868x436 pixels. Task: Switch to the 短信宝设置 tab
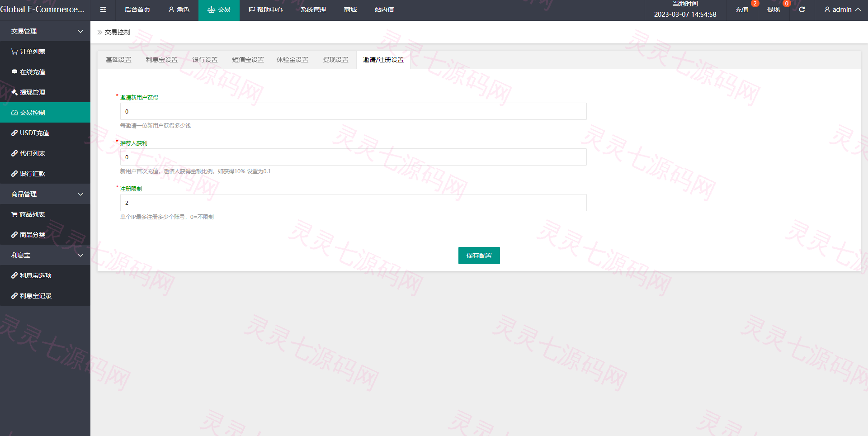[248, 60]
